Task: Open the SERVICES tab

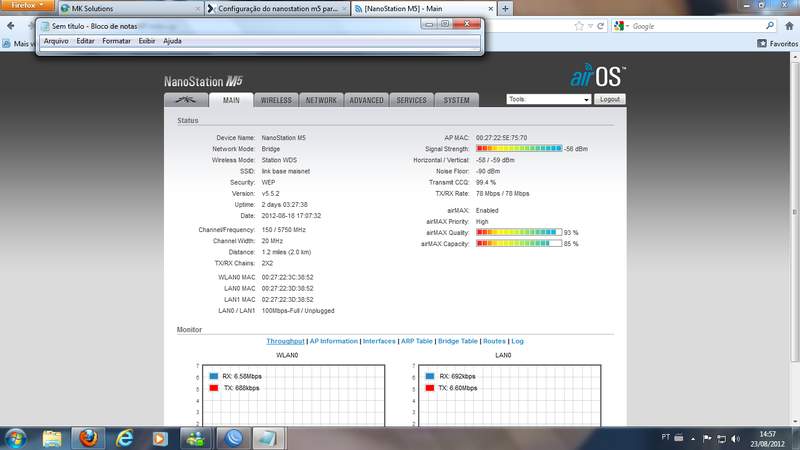Action: (x=411, y=100)
